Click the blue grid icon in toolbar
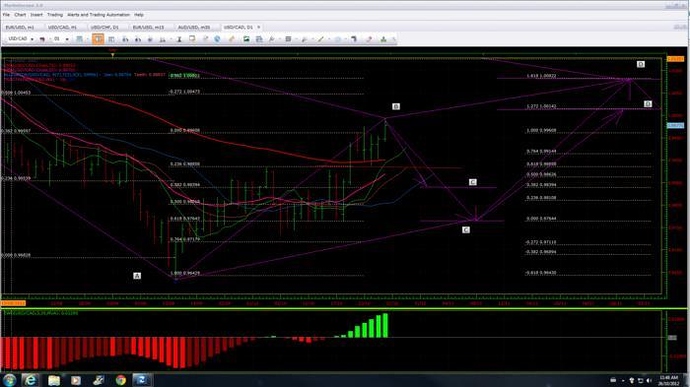This screenshot has width=690, height=387. tap(80, 39)
